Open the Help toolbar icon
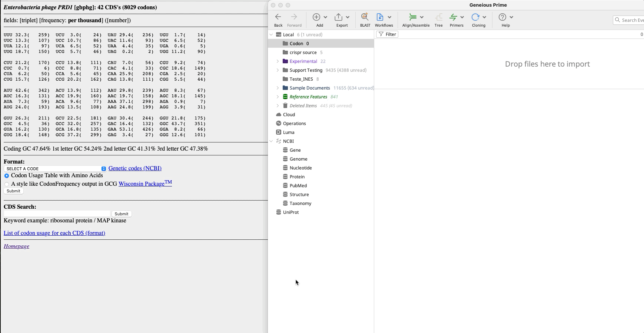The width and height of the screenshot is (644, 333). pyautogui.click(x=502, y=17)
